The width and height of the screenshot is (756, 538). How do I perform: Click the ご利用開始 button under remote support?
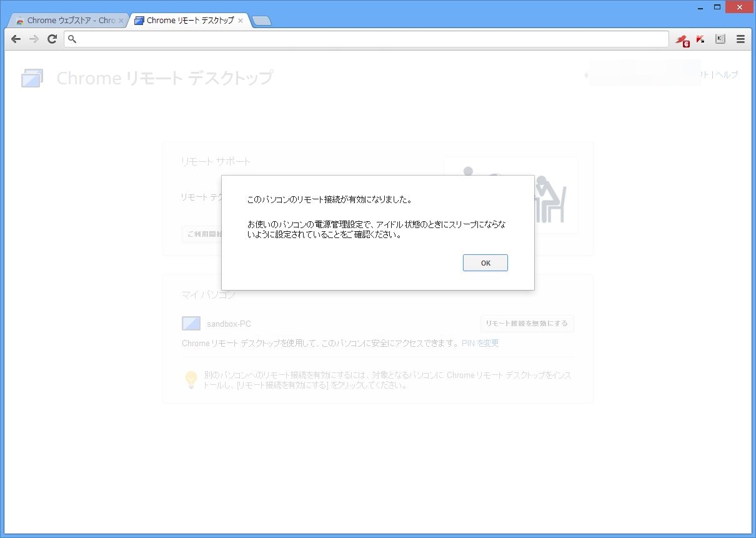coord(201,234)
